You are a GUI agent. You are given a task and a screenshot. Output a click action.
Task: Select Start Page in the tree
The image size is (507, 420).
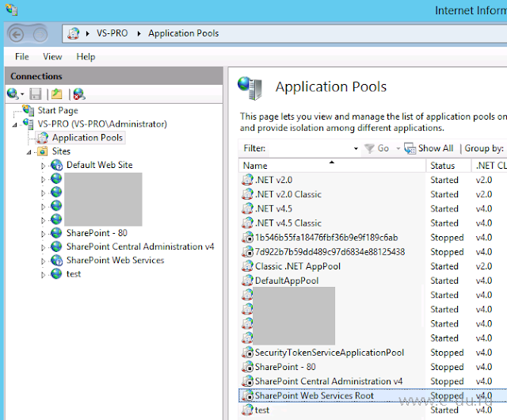coord(58,110)
